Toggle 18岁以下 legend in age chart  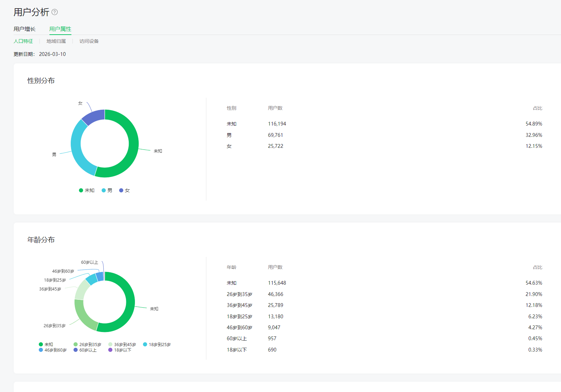[120, 350]
